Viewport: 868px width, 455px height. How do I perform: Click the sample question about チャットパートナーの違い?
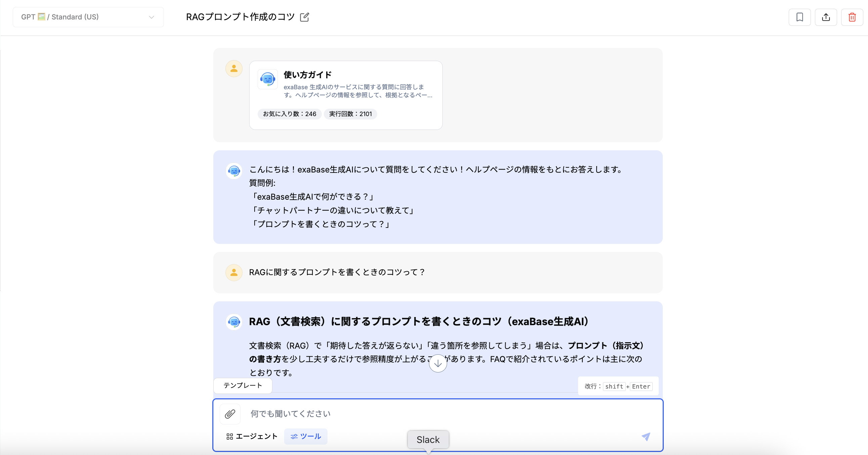[333, 211]
